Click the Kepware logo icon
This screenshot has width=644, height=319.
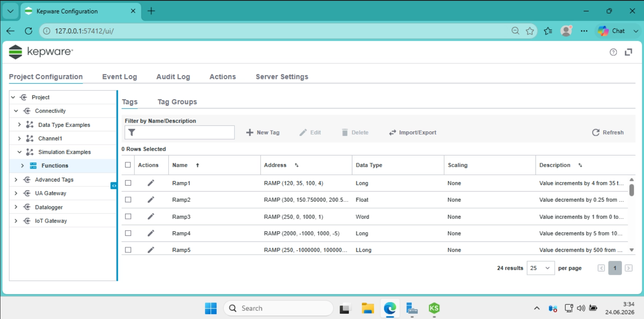tap(15, 52)
